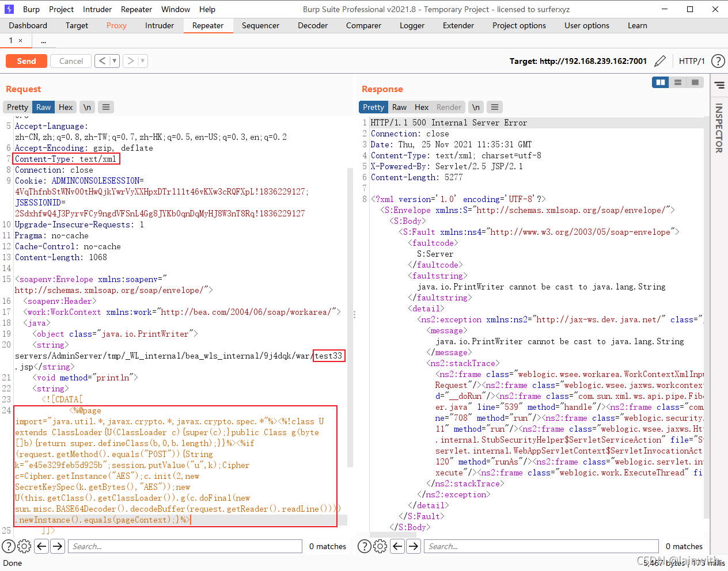The image size is (728, 571).
Task: Open Repeater help question mark icon
Action: [718, 61]
